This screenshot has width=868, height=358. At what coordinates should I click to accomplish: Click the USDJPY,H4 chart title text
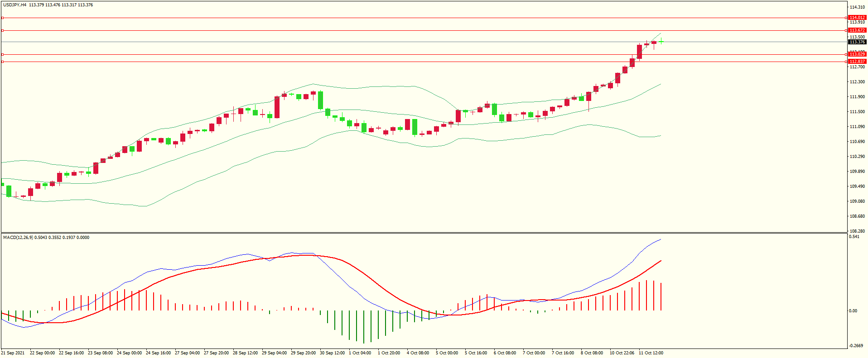15,5
